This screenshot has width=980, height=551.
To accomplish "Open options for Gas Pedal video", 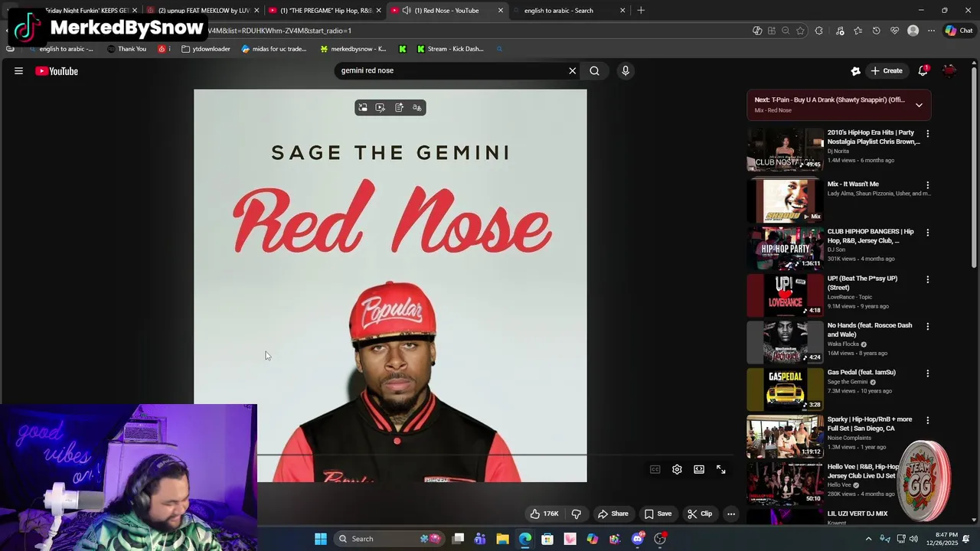I will (x=927, y=373).
